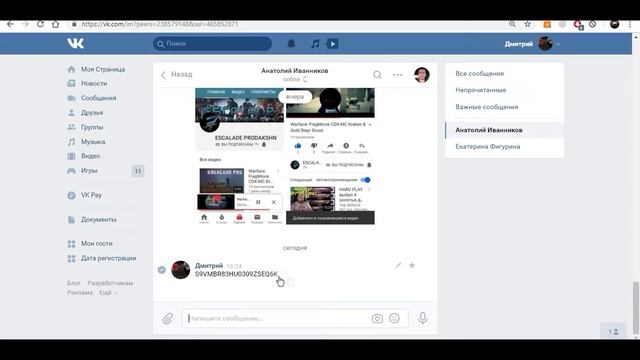Click the VK logo in the header

[76, 43]
